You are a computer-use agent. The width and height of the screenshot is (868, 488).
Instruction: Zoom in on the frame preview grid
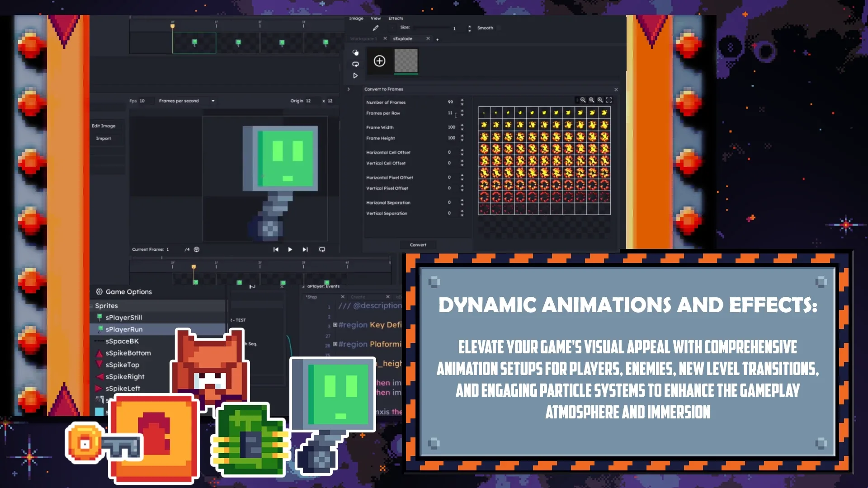point(599,100)
